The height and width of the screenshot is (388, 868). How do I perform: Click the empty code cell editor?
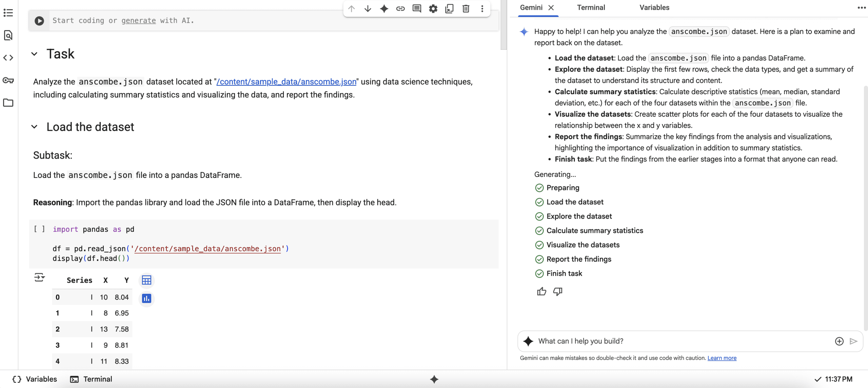(274, 21)
